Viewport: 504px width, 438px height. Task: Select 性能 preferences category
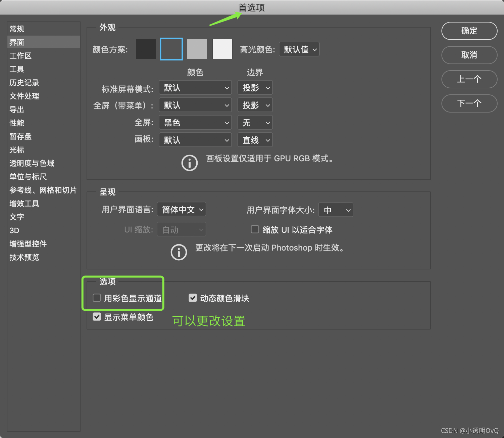click(x=44, y=123)
